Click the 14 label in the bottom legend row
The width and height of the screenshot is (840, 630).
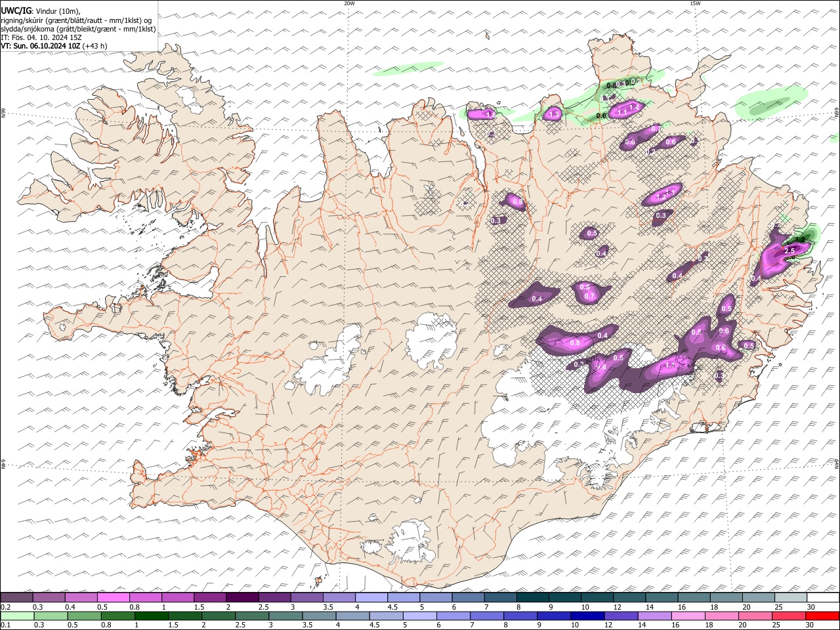pos(643,625)
